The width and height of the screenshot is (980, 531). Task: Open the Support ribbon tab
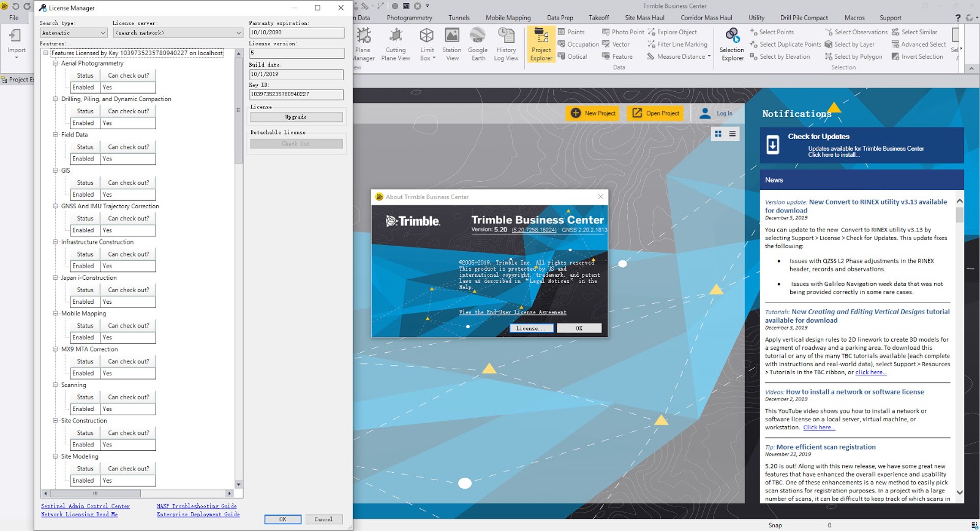click(x=891, y=18)
